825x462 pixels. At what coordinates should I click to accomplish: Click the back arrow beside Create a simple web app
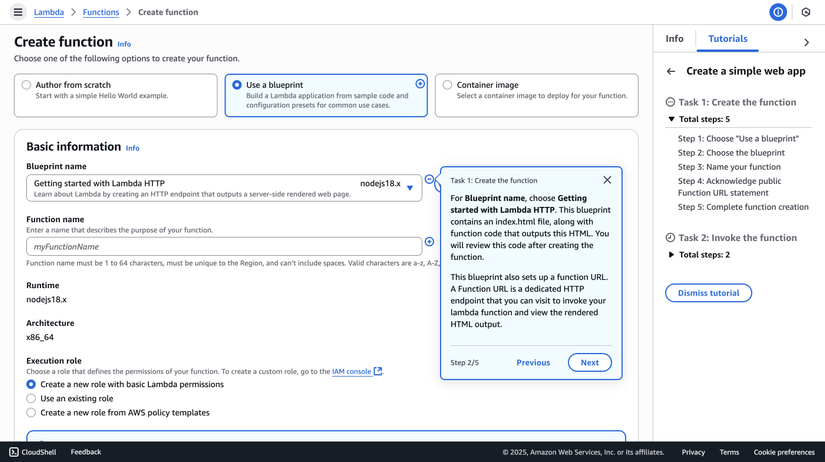coord(671,71)
